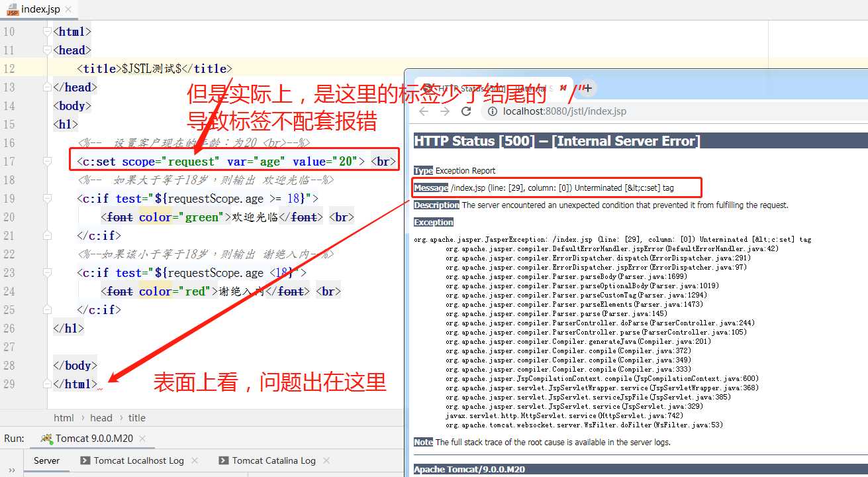The image size is (868, 477).
Task: Reload the browser page
Action: 466,111
